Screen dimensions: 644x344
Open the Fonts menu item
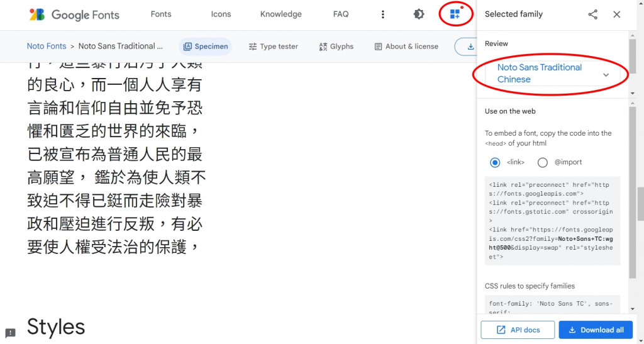161,14
